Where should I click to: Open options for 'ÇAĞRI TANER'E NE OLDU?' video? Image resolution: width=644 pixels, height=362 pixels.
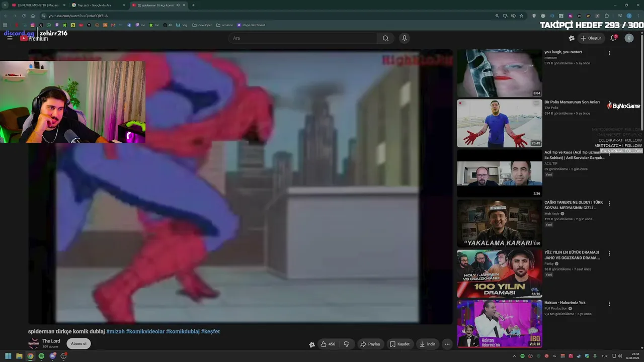[609, 204]
